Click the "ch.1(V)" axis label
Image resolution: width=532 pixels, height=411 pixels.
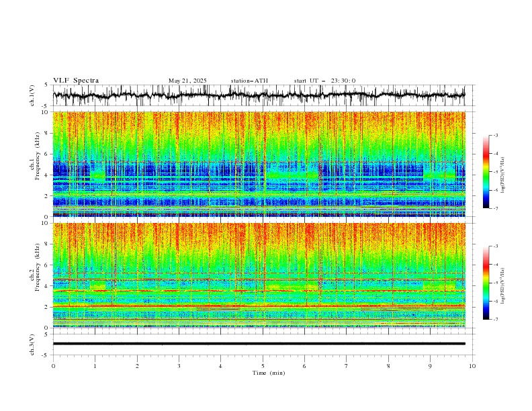click(32, 95)
